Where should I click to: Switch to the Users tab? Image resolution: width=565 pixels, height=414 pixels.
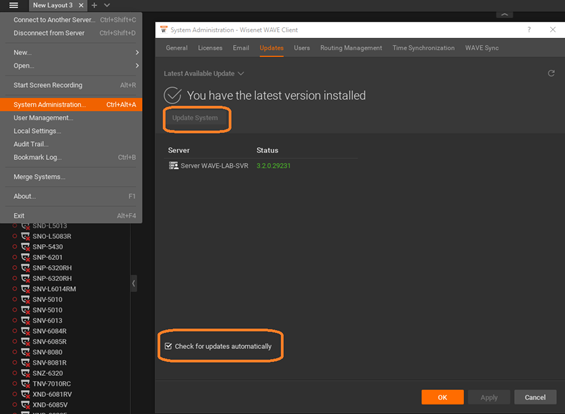click(x=302, y=48)
